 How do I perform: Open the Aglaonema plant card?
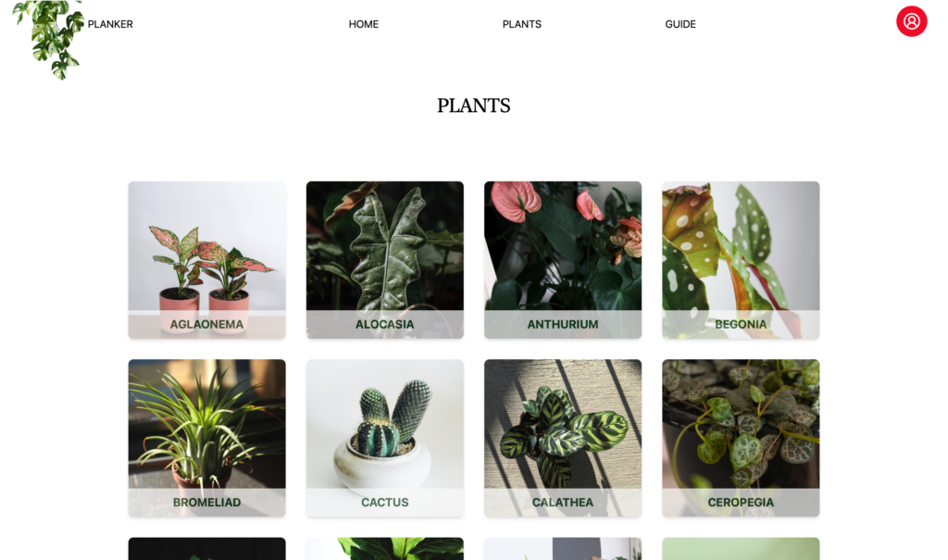(x=206, y=260)
